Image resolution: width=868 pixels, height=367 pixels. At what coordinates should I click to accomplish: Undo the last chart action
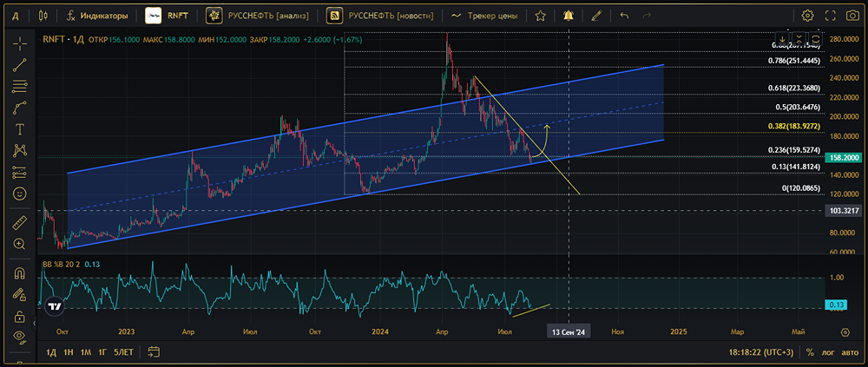point(623,16)
